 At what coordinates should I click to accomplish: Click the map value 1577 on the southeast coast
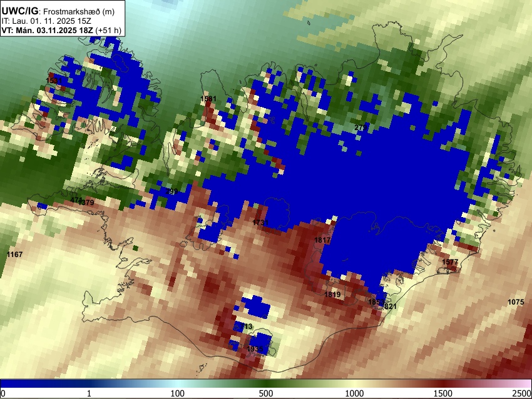coord(450,262)
